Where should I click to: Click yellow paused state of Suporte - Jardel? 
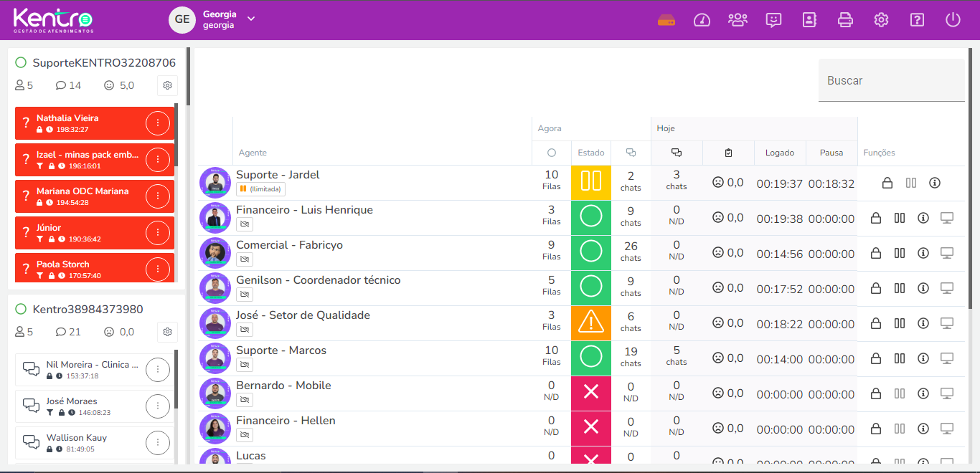click(591, 183)
